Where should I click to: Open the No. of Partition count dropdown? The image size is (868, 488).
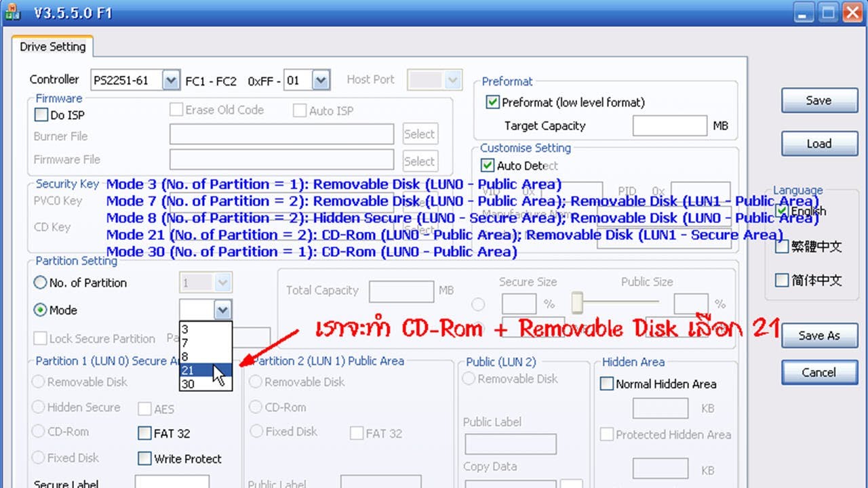point(222,283)
